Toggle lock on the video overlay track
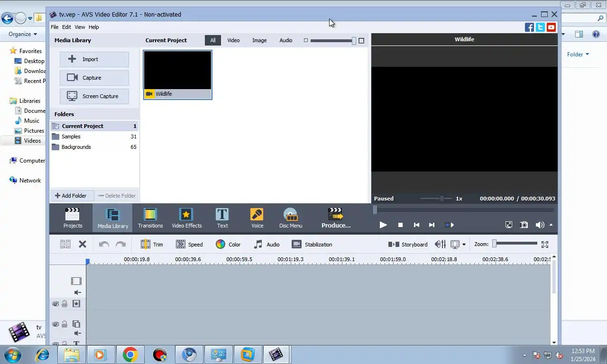Screen dimensions: 607x364 point(64,324)
